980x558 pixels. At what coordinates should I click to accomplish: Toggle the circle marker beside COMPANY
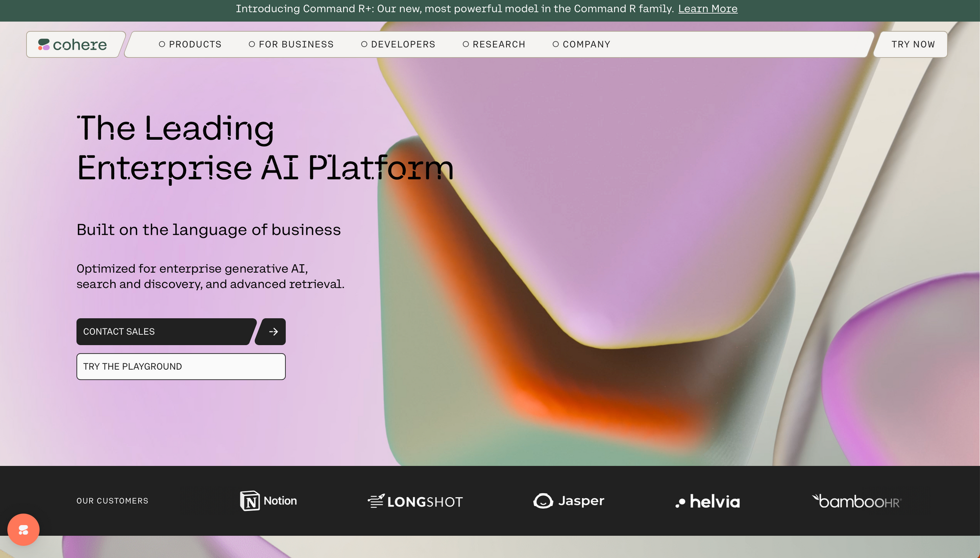555,44
